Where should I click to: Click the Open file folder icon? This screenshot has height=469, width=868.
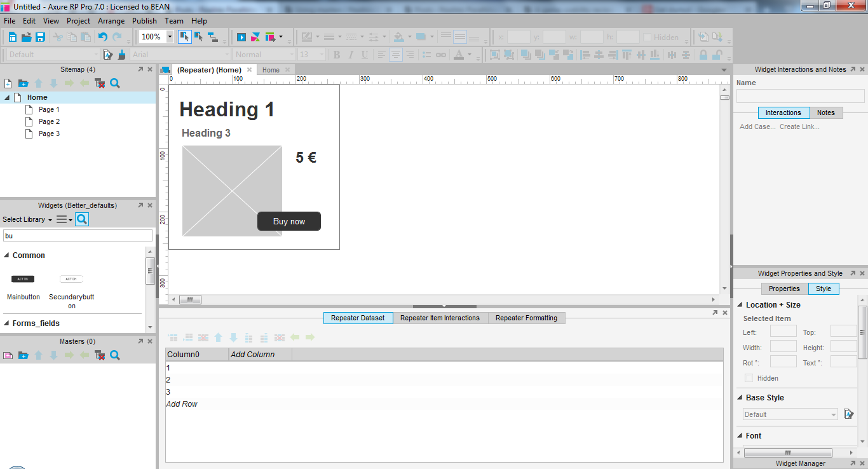point(27,37)
